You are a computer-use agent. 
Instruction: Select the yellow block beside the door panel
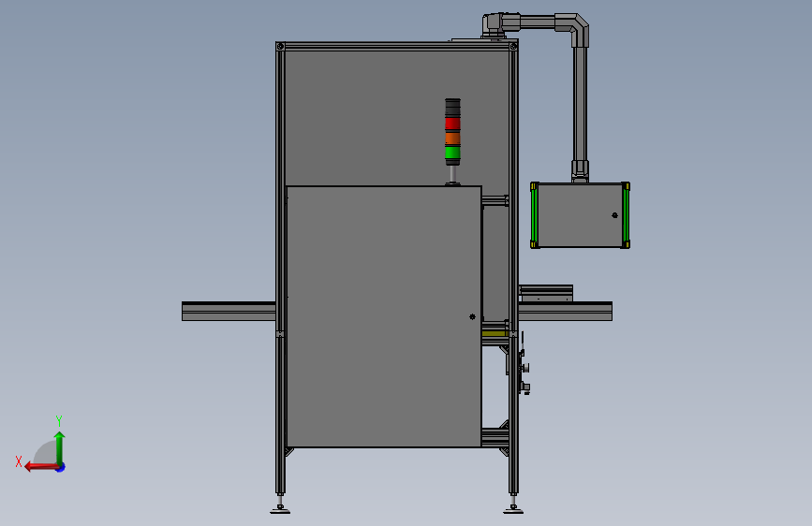(495, 334)
